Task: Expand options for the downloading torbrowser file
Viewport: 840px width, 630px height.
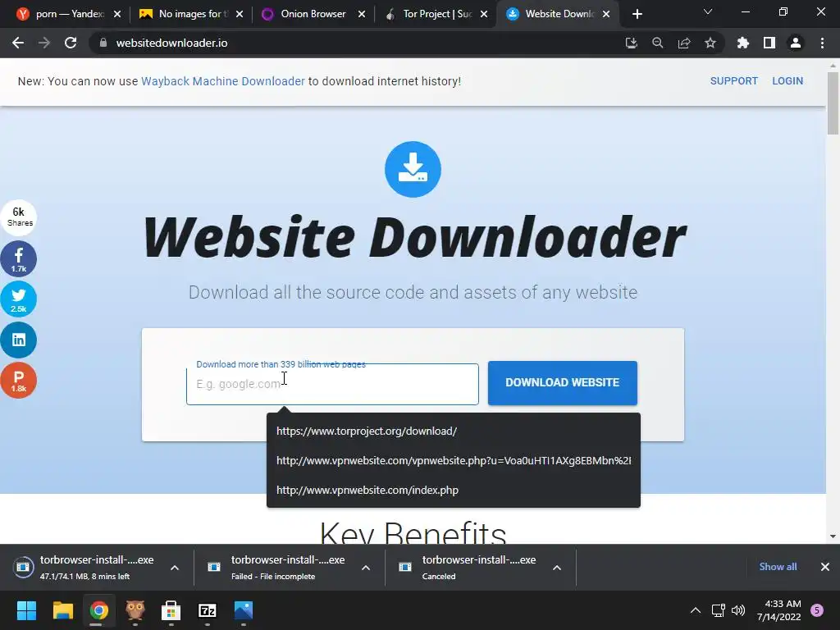Action: point(175,568)
